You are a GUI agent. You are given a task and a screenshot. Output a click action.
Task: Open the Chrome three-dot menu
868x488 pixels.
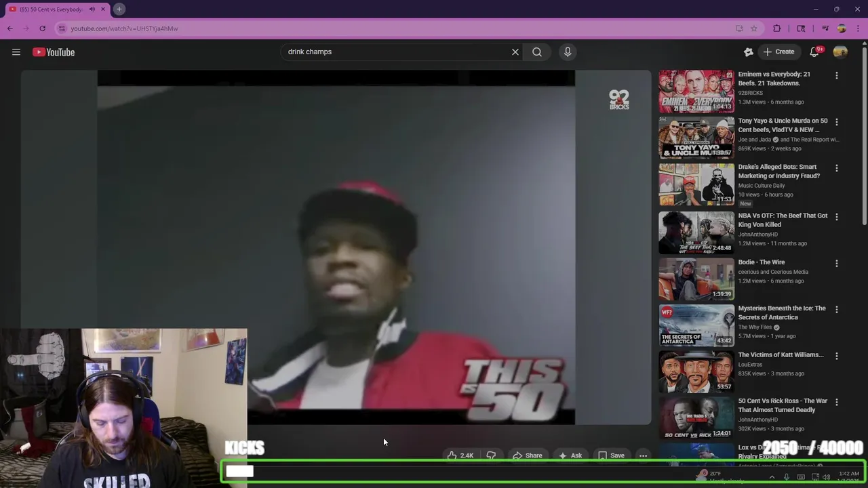click(858, 28)
